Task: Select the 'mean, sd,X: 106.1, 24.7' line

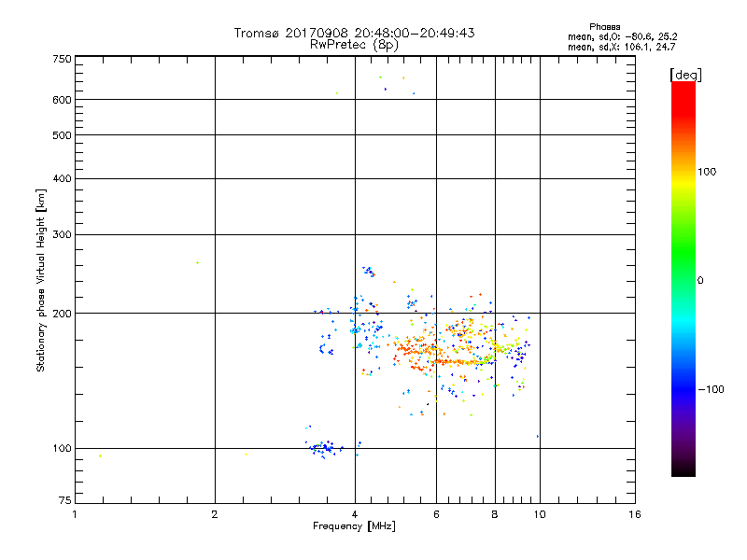Action: (621, 47)
